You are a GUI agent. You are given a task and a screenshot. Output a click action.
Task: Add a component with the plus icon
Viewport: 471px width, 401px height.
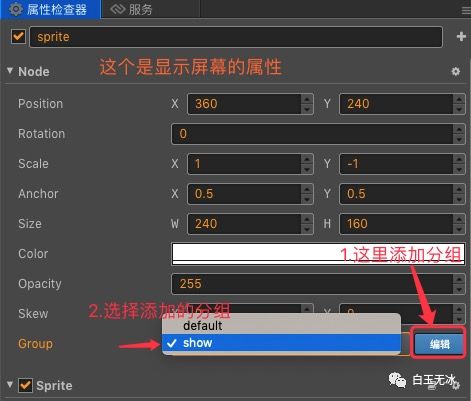[461, 37]
